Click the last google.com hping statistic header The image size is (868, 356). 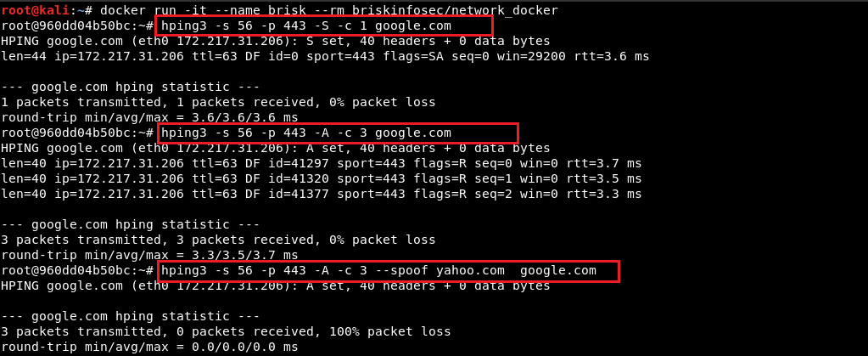click(x=130, y=317)
